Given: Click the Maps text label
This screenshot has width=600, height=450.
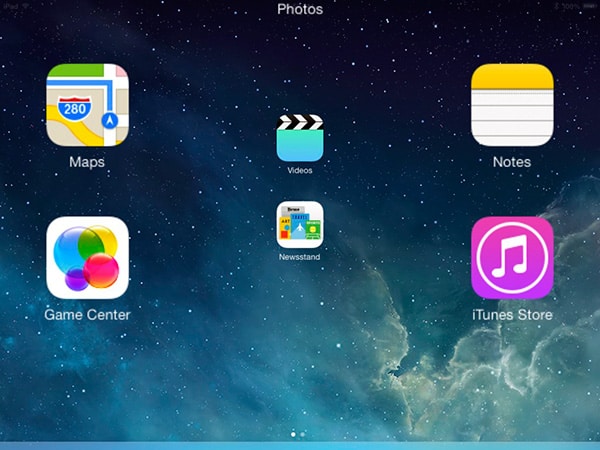Looking at the screenshot, I should (87, 162).
